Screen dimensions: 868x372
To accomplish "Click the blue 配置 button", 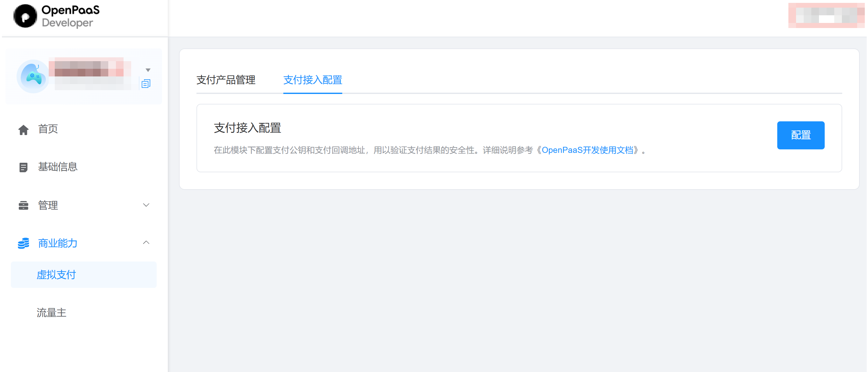I will (x=801, y=135).
